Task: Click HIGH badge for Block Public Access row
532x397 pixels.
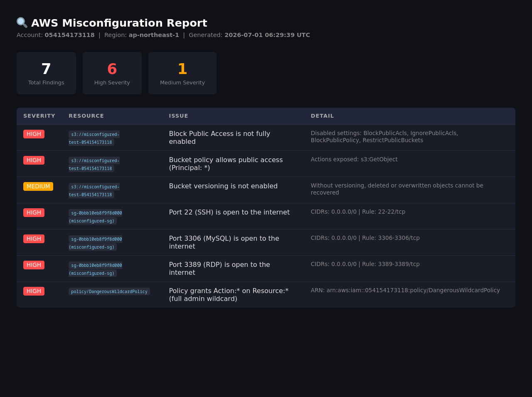Action: coord(34,134)
